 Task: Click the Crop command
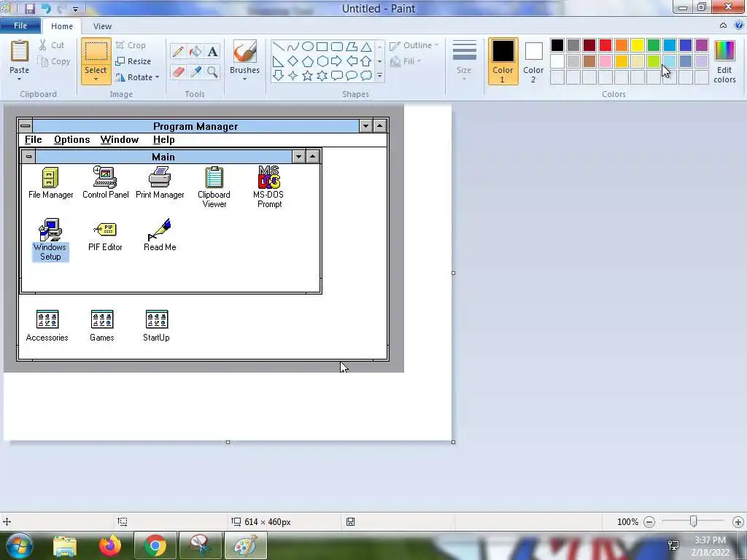(x=131, y=45)
